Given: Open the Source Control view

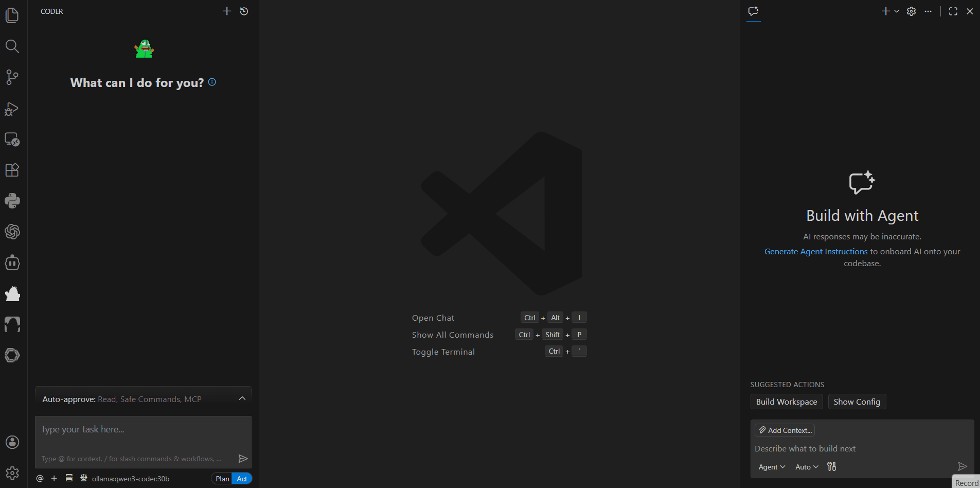Looking at the screenshot, I should click(12, 77).
